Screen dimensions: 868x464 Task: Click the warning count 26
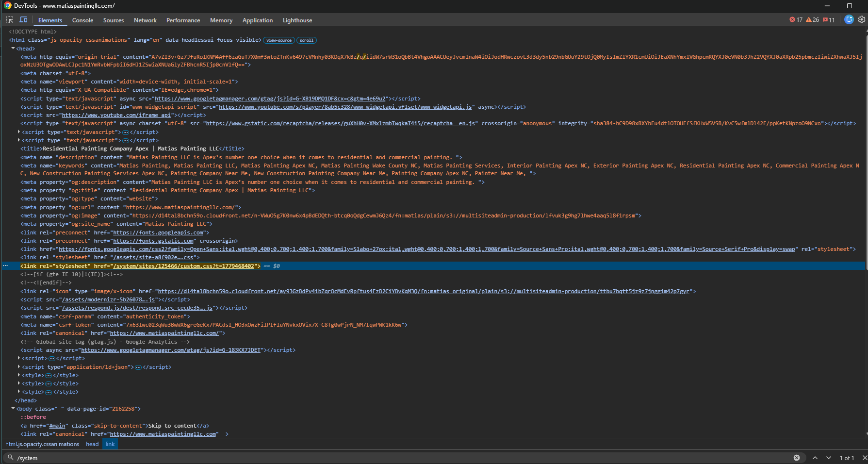tap(812, 20)
